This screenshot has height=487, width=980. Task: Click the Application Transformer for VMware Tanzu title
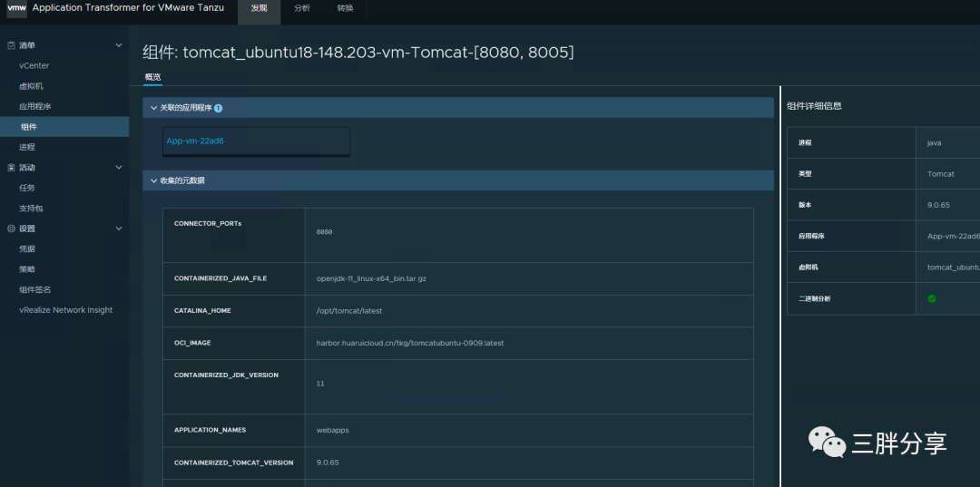pyautogui.click(x=128, y=8)
